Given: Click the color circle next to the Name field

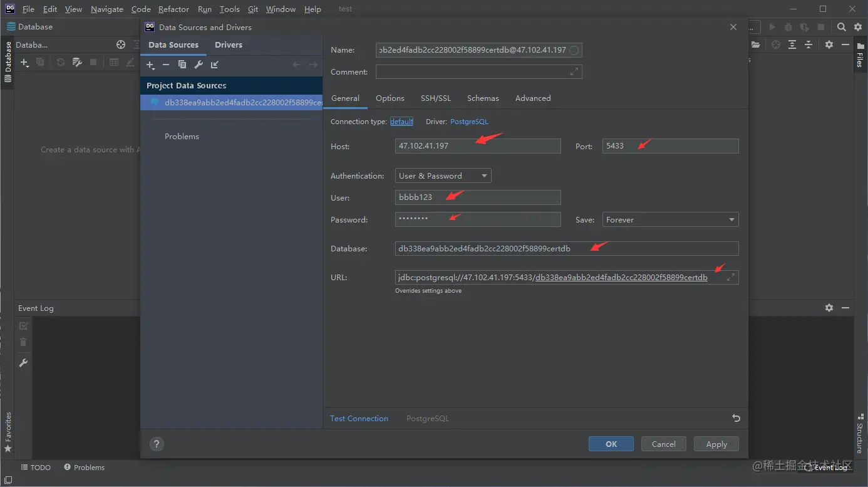Looking at the screenshot, I should [x=574, y=50].
